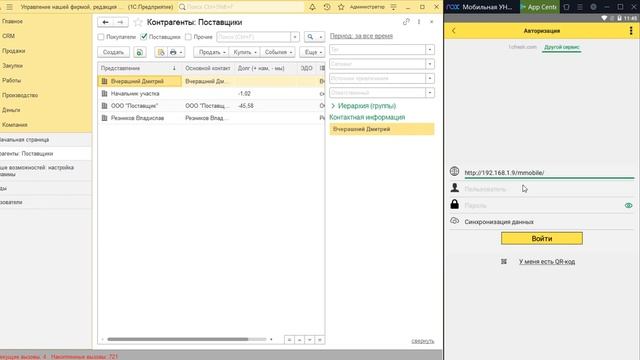
Task: Open the 1C notifications bell
Action: [x=312, y=7]
